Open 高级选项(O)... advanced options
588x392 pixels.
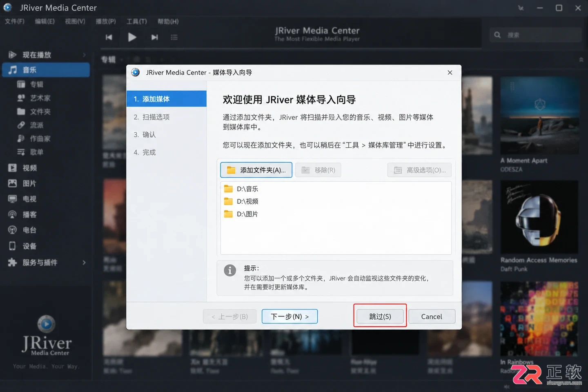(x=419, y=170)
